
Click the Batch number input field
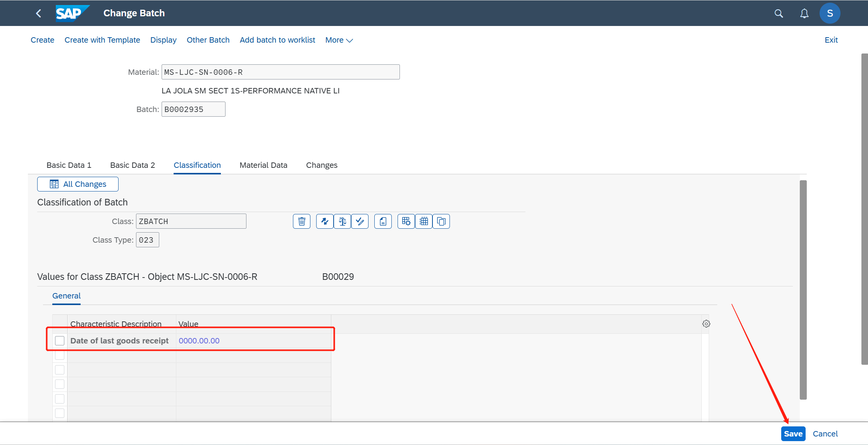click(193, 109)
